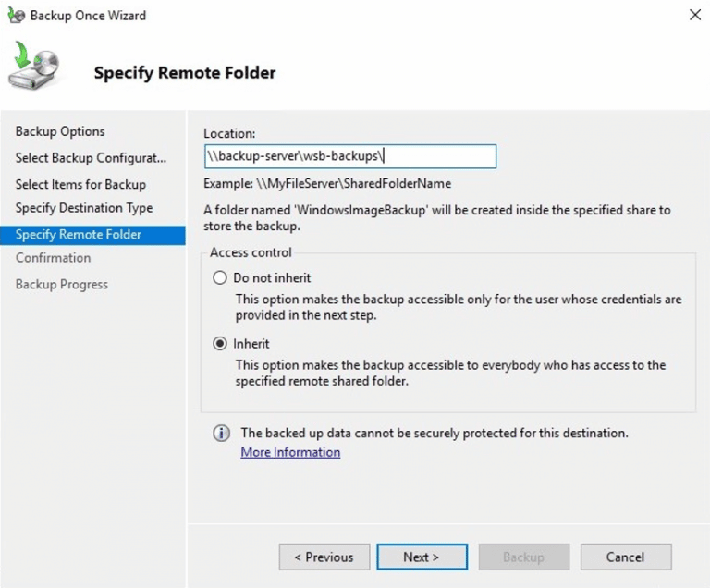Image resolution: width=710 pixels, height=588 pixels.
Task: Click the greyed out Backup button
Action: [524, 557]
